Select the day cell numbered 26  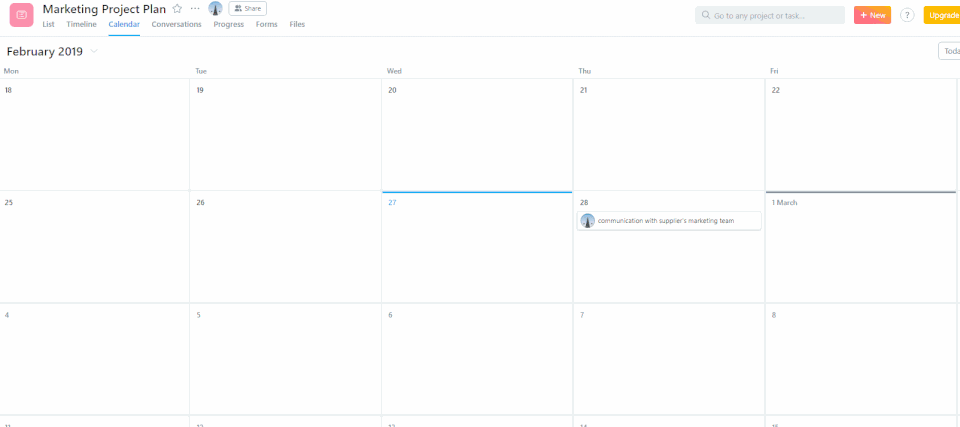(285, 247)
